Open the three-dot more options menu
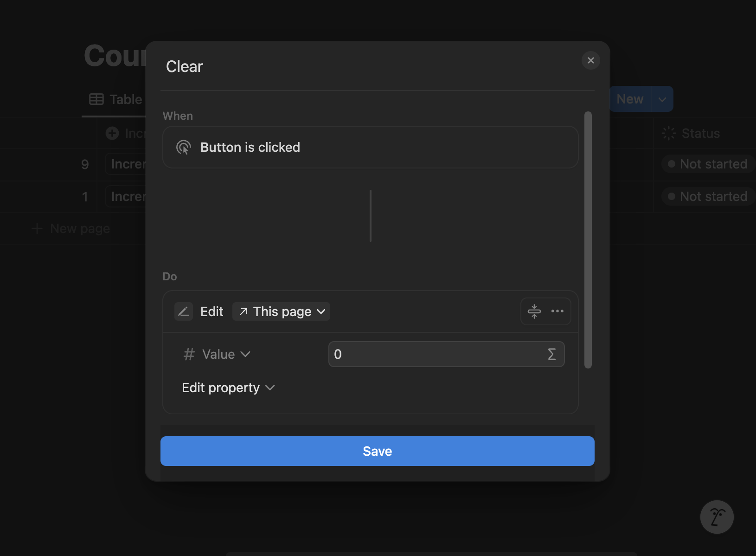The image size is (756, 556). tap(557, 311)
